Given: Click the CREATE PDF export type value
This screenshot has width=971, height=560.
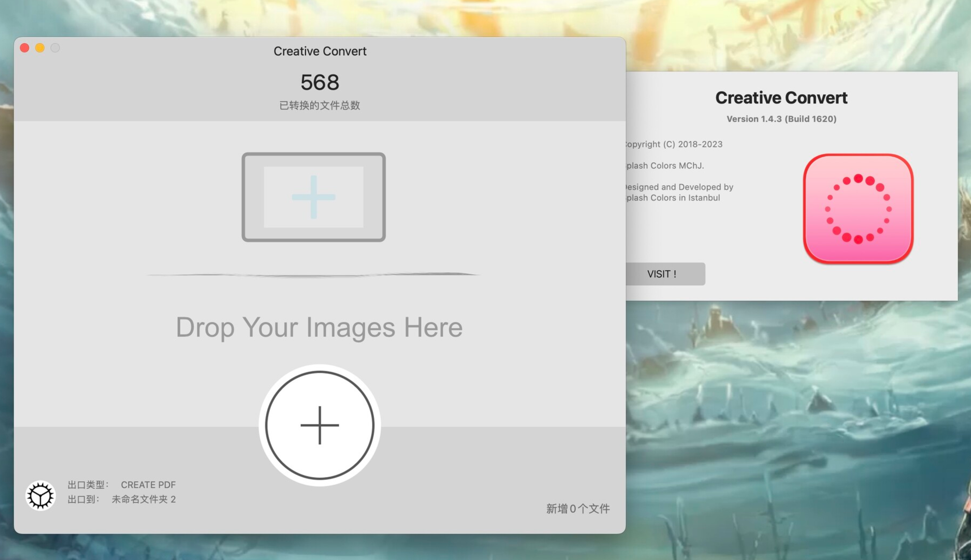Looking at the screenshot, I should point(148,484).
